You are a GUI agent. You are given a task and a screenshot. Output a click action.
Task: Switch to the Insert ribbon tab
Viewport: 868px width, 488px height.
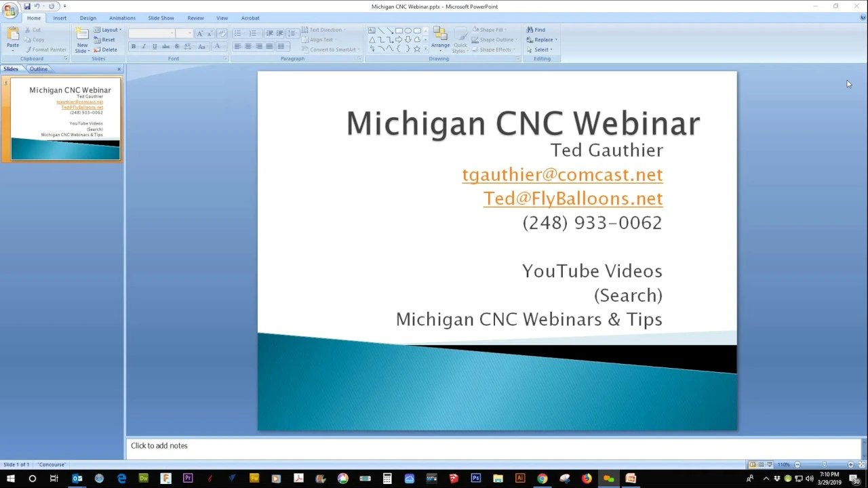tap(60, 18)
